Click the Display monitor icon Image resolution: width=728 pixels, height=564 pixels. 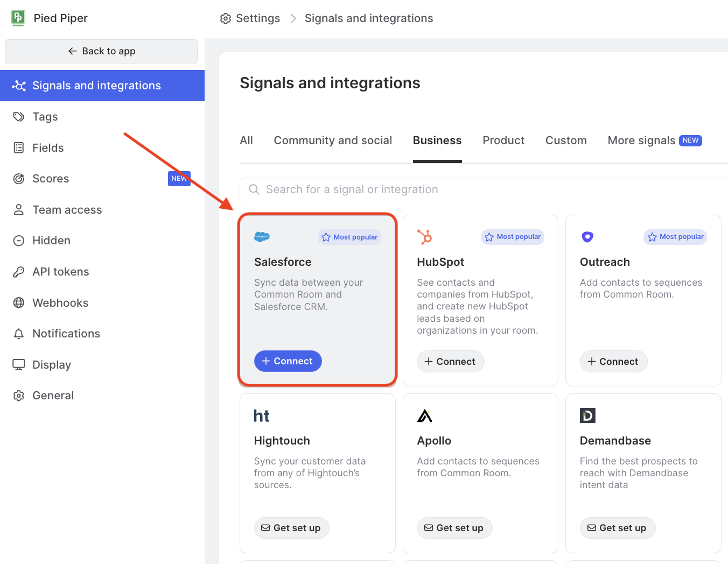coord(19,364)
